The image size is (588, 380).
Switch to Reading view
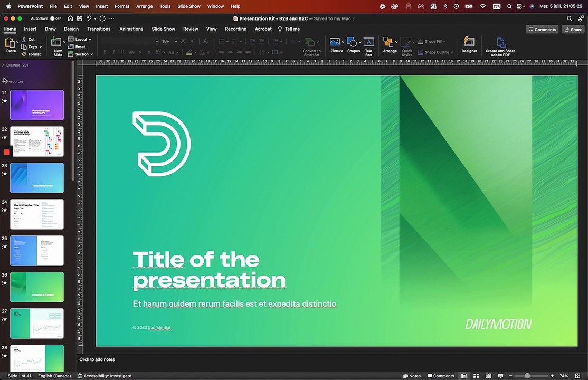coord(488,376)
